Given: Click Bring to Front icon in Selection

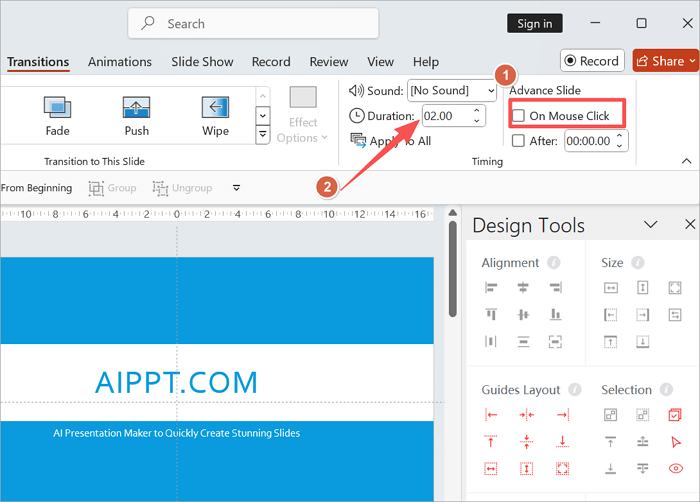Looking at the screenshot, I should (x=611, y=442).
